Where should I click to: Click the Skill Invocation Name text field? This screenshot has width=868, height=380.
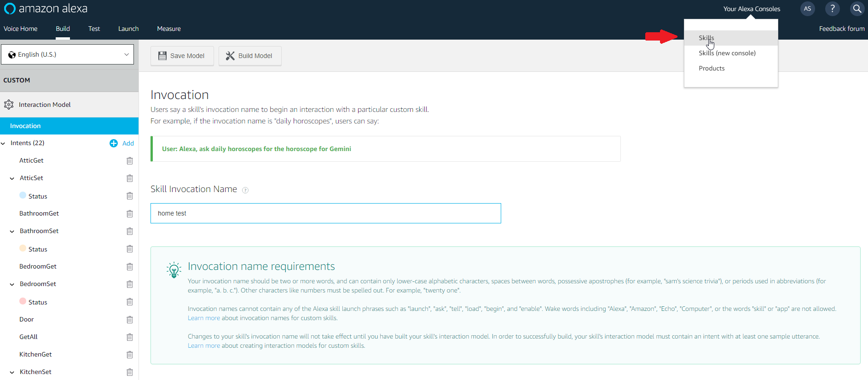coord(325,213)
